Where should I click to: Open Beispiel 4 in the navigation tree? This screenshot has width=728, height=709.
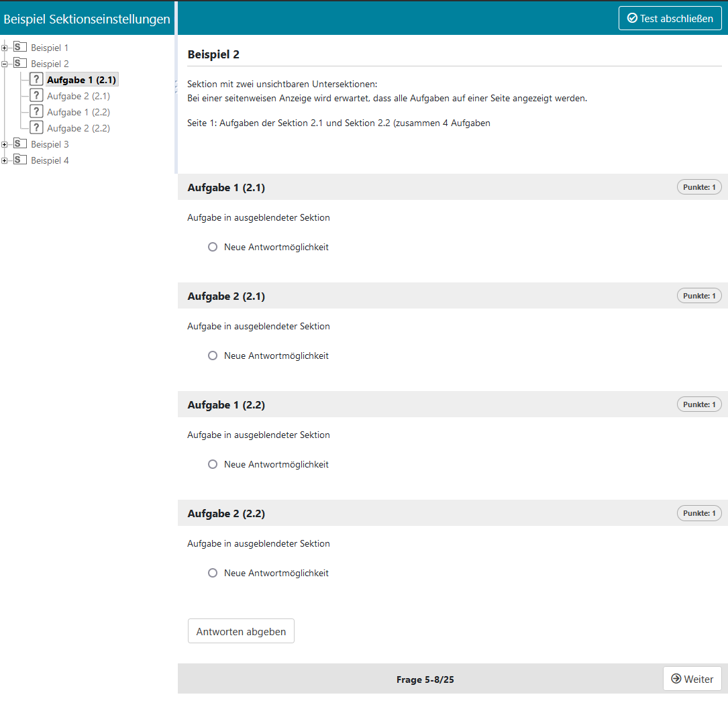pyautogui.click(x=50, y=160)
